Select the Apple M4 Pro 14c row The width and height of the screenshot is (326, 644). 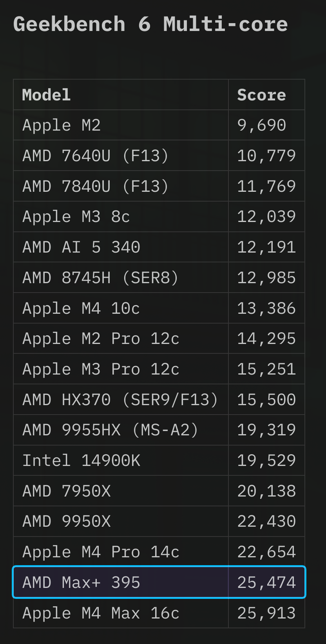[159, 552]
